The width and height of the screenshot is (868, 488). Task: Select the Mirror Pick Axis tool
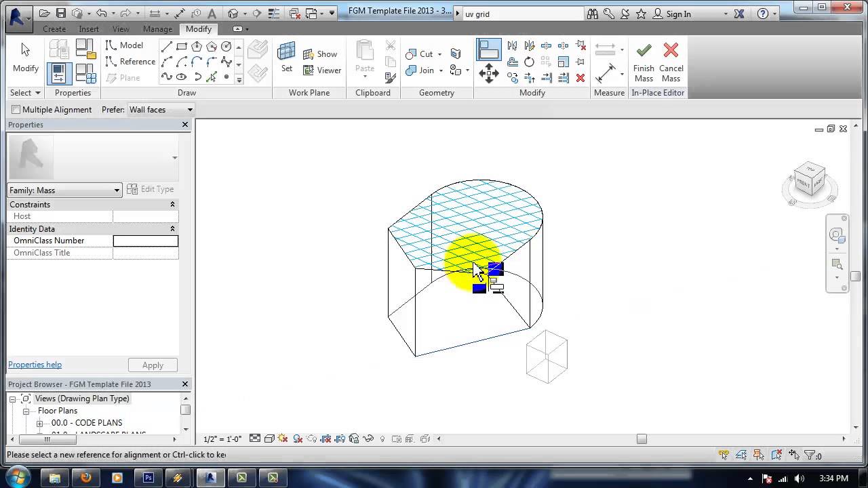[x=512, y=45]
